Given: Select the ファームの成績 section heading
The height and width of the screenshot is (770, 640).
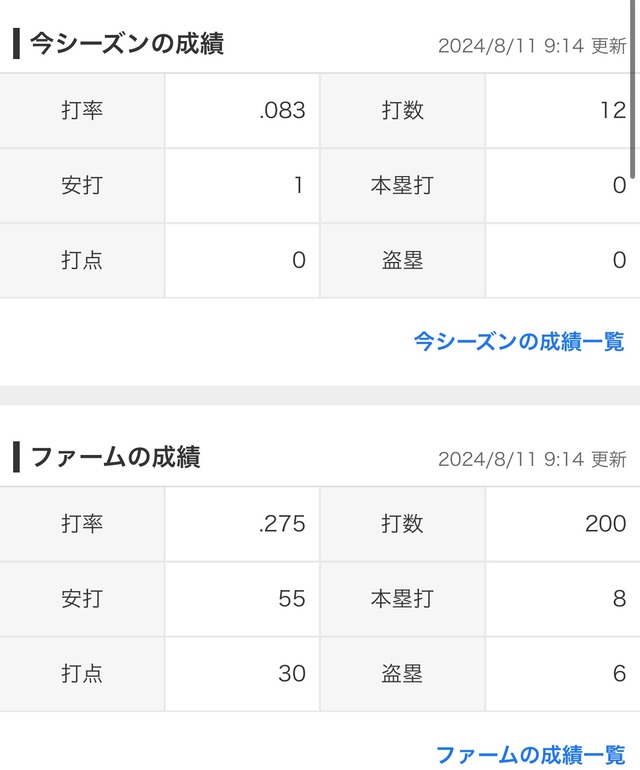Looking at the screenshot, I should click(115, 457).
